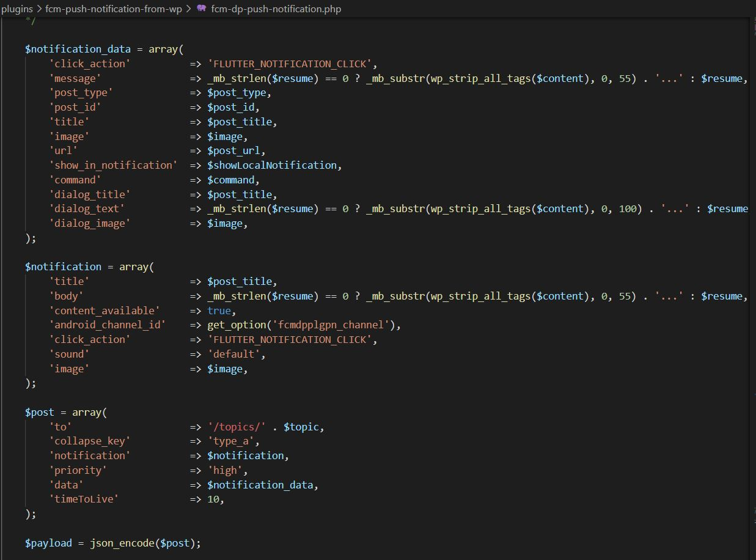Place cursor on '$post = array(' line
Screen dimensions: 756x560
[x=66, y=412]
